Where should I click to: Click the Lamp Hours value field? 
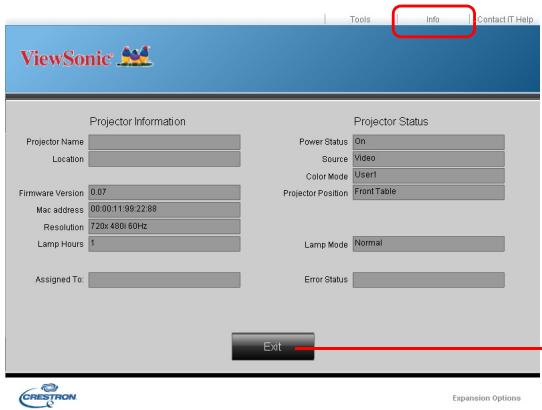click(164, 244)
